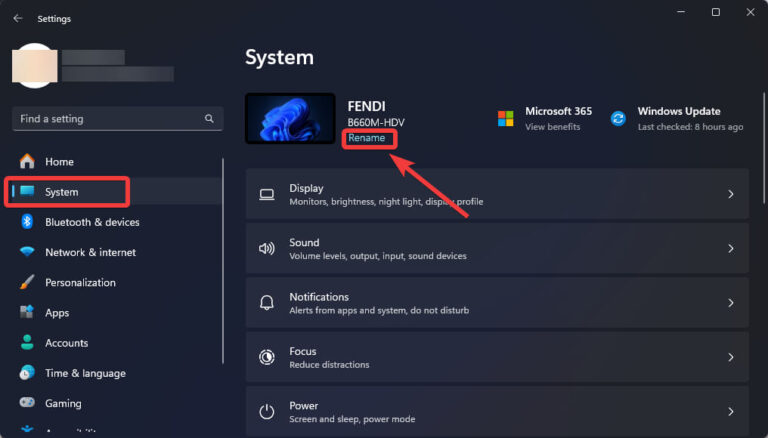Image resolution: width=768 pixels, height=438 pixels.
Task: Open the Accounts person icon
Action: [x=27, y=343]
